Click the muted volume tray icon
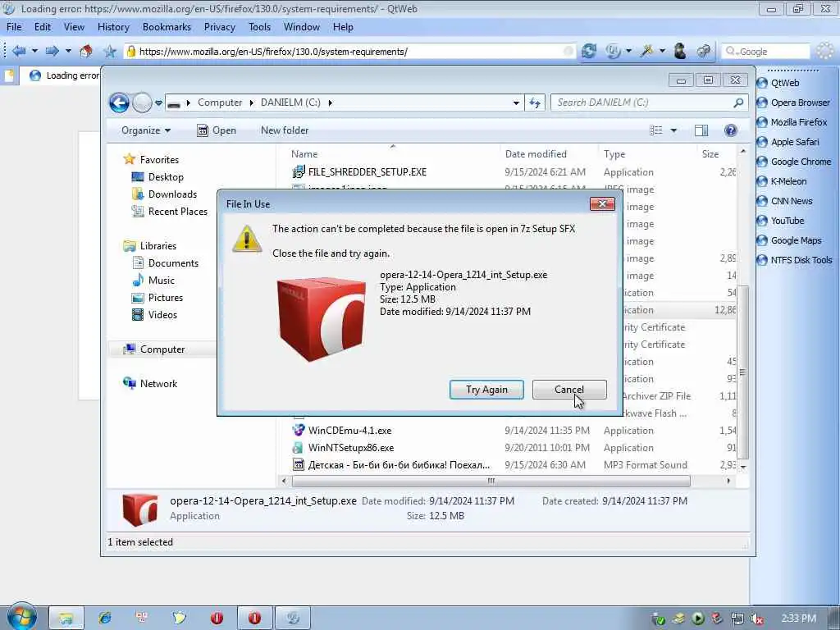840x630 pixels. [757, 619]
